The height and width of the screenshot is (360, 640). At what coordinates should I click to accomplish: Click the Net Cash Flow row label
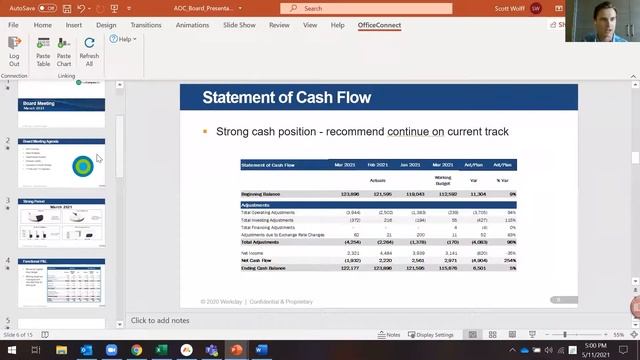256,260
